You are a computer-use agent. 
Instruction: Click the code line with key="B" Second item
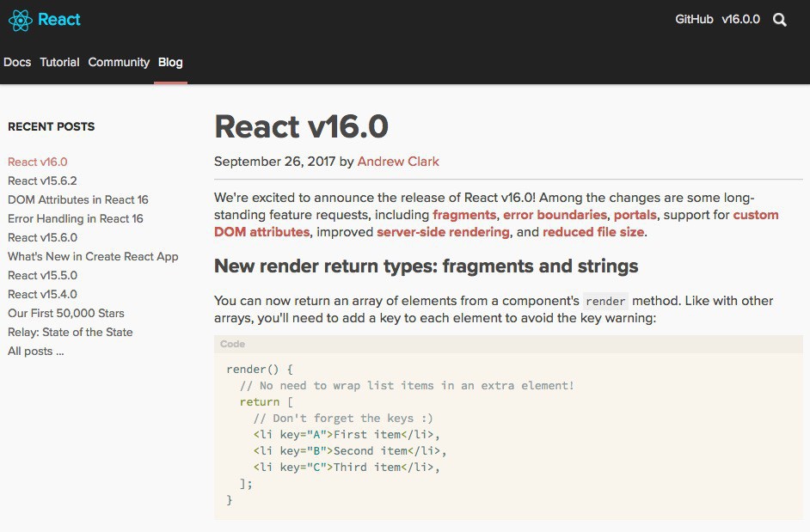(x=350, y=451)
